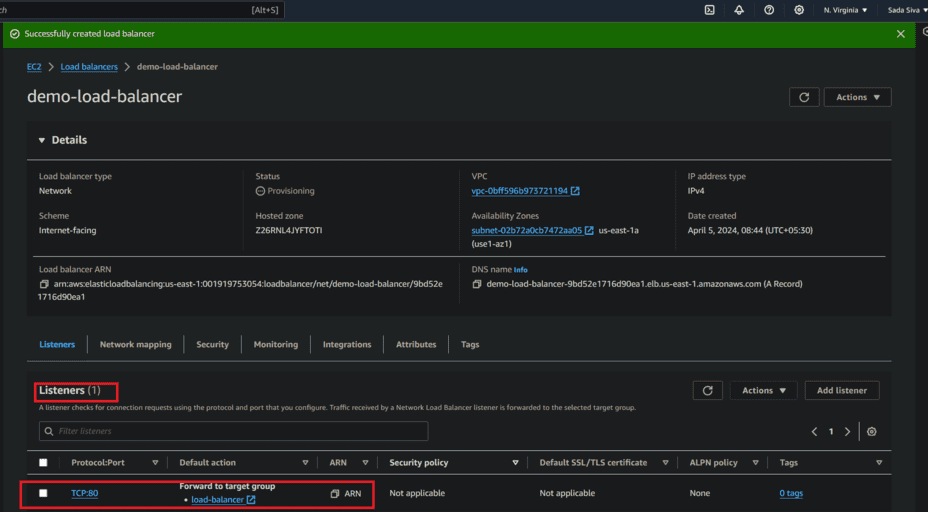Copy the TCP:80 listener ARN
The image size is (928, 512).
pyautogui.click(x=334, y=494)
